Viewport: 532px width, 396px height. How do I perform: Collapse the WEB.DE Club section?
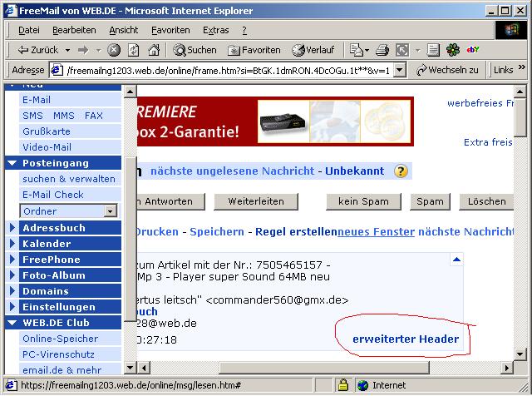pos(12,323)
